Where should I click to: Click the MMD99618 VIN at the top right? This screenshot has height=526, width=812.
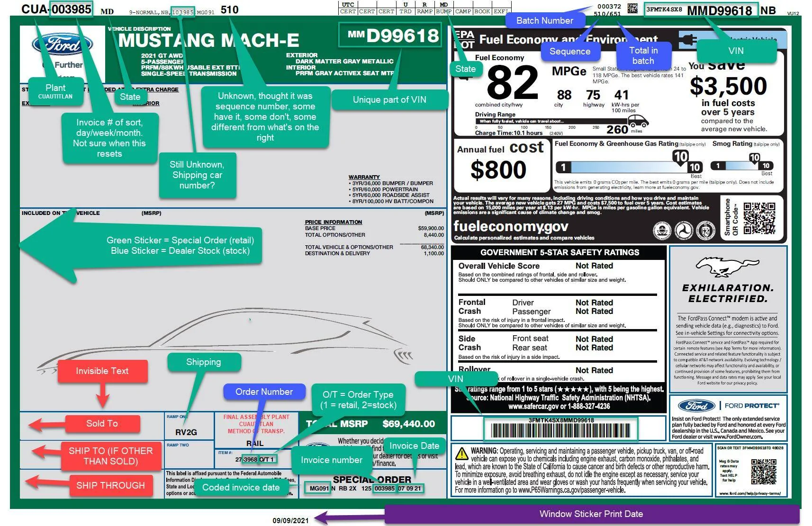click(x=720, y=10)
